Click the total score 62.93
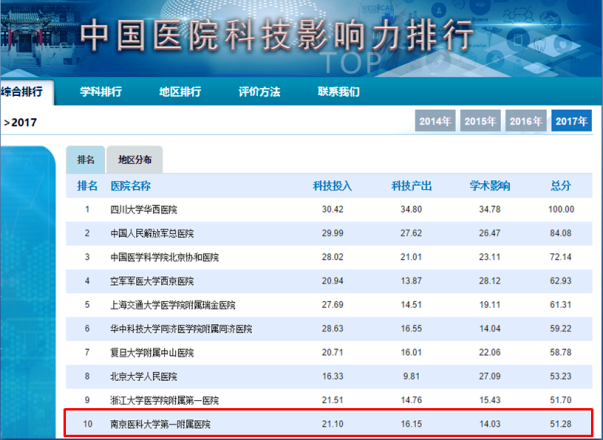 click(561, 281)
